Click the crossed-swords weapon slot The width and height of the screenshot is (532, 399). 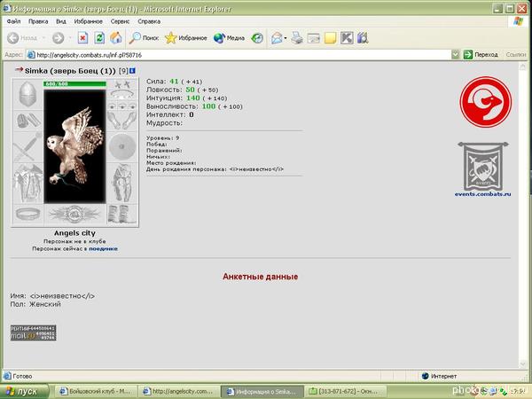27,146
